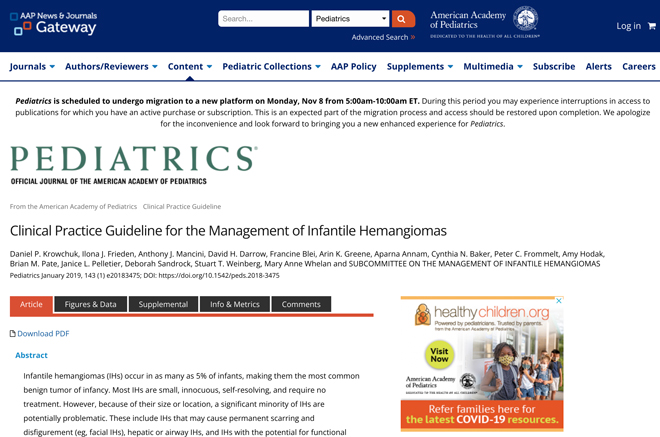Image resolution: width=660 pixels, height=437 pixels.
Task: Open the Subscribe menu item
Action: (554, 67)
